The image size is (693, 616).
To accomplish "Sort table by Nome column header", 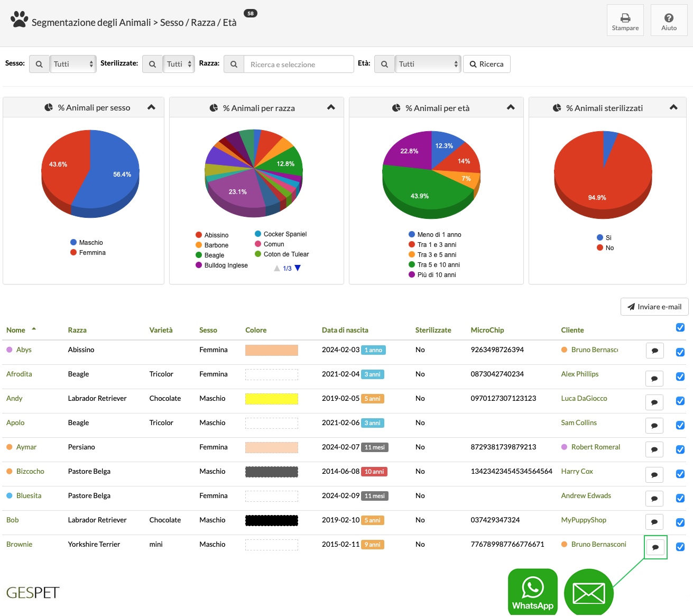I will 16,330.
